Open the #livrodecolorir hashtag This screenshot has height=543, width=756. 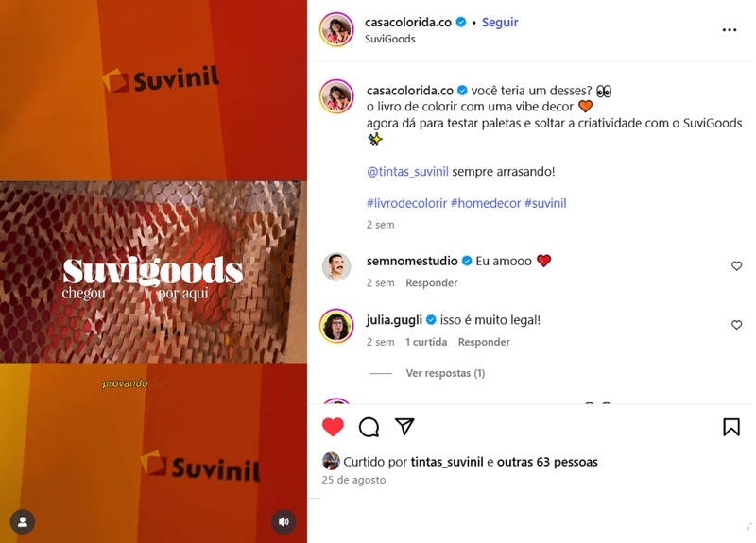point(406,203)
